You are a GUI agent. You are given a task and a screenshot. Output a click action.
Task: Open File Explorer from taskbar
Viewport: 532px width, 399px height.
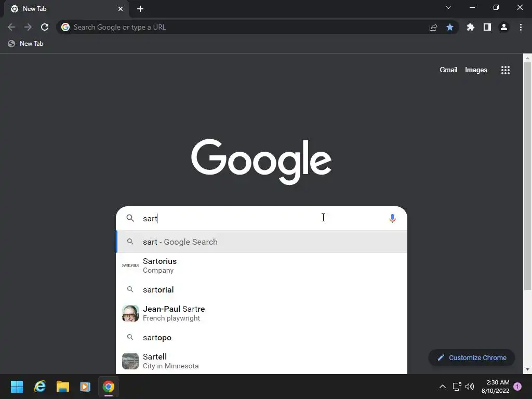pos(63,387)
